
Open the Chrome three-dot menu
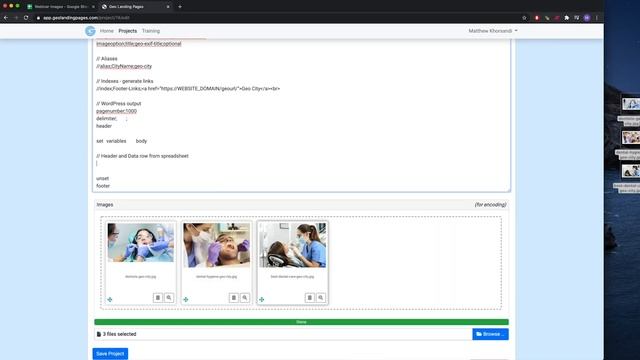tap(597, 18)
